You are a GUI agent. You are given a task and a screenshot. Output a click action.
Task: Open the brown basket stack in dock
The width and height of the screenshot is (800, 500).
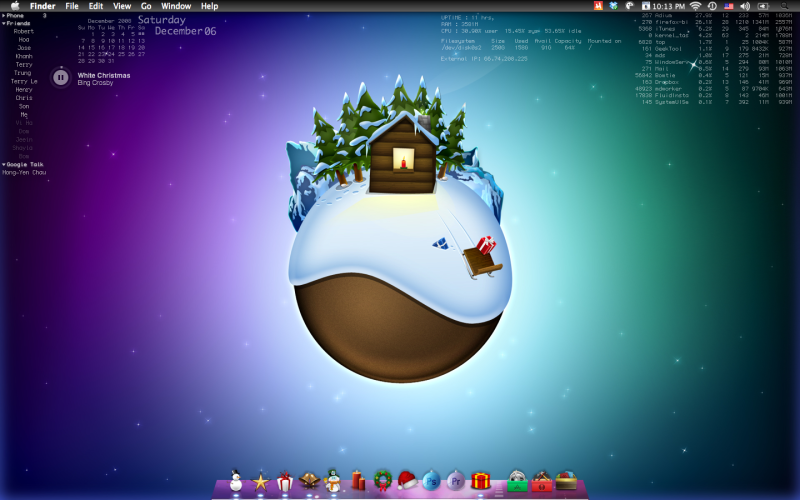(x=566, y=481)
